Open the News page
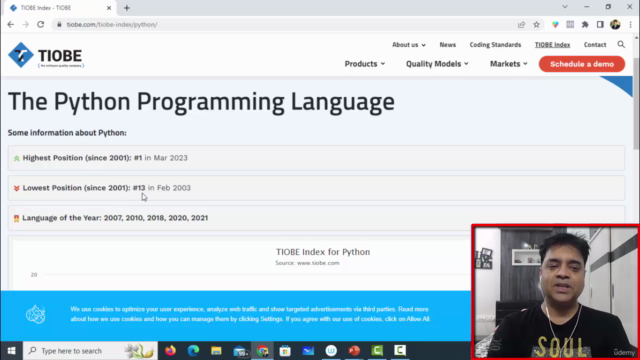This screenshot has width=640, height=360. click(447, 44)
